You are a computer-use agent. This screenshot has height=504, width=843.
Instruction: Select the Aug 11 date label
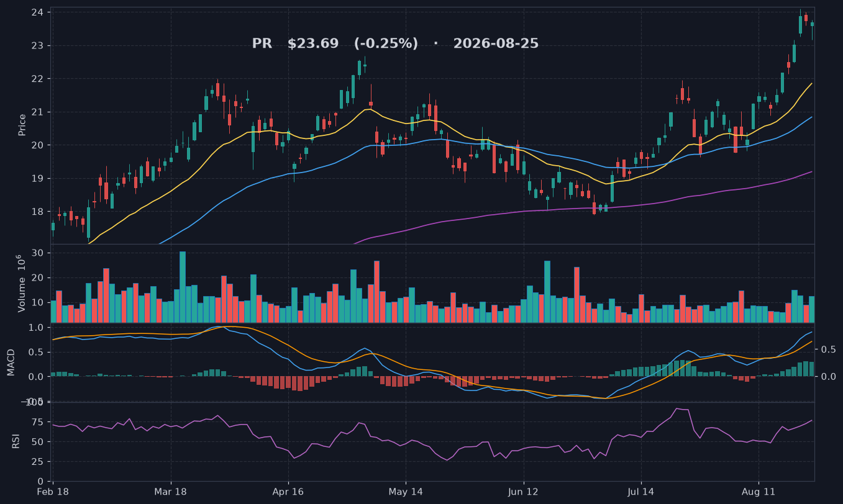[x=759, y=492]
